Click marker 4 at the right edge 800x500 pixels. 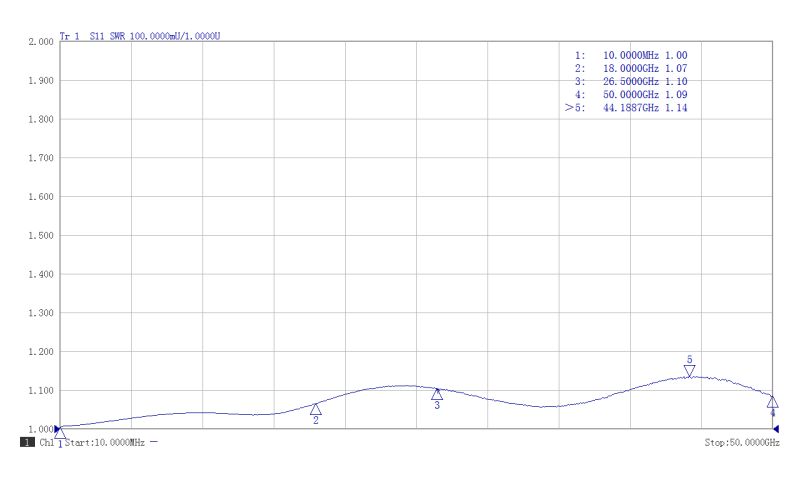tap(772, 402)
